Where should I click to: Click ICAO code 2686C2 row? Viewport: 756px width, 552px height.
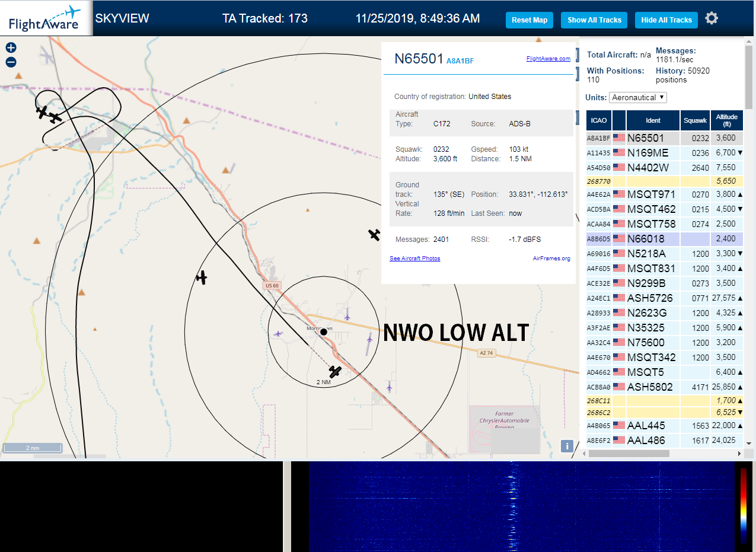[665, 412]
